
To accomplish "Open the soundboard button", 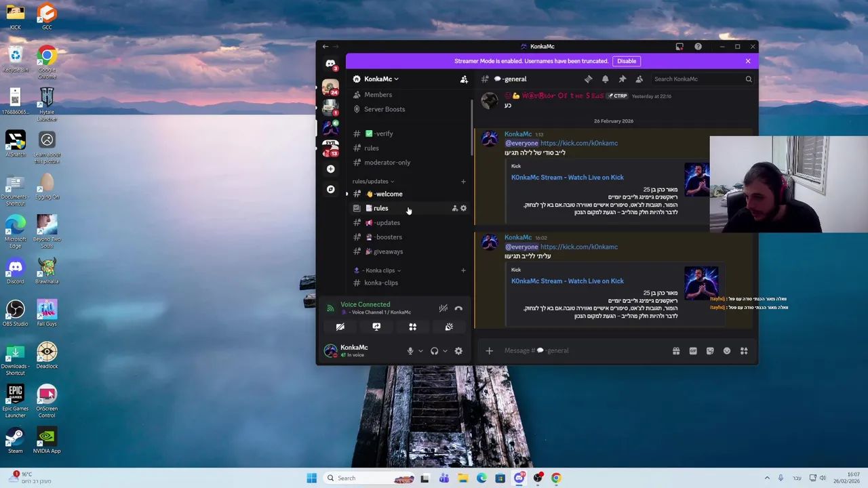I will pyautogui.click(x=449, y=327).
